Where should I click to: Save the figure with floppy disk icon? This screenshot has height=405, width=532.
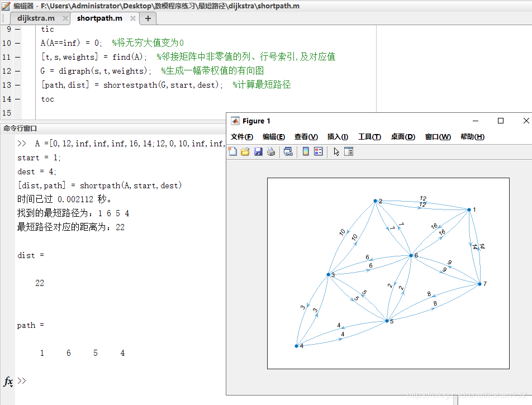pyautogui.click(x=258, y=151)
